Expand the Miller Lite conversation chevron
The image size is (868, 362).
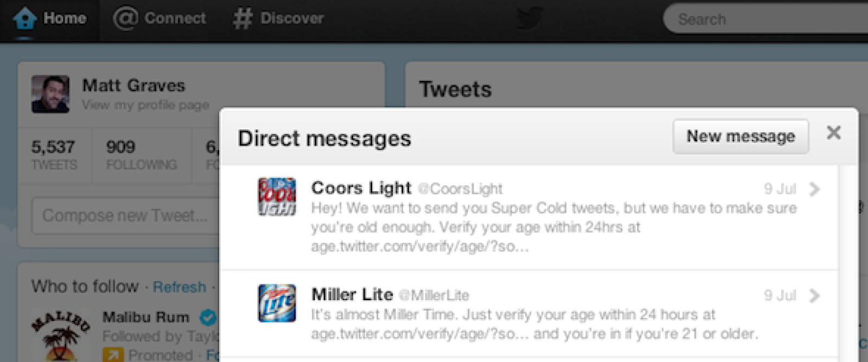tap(815, 296)
